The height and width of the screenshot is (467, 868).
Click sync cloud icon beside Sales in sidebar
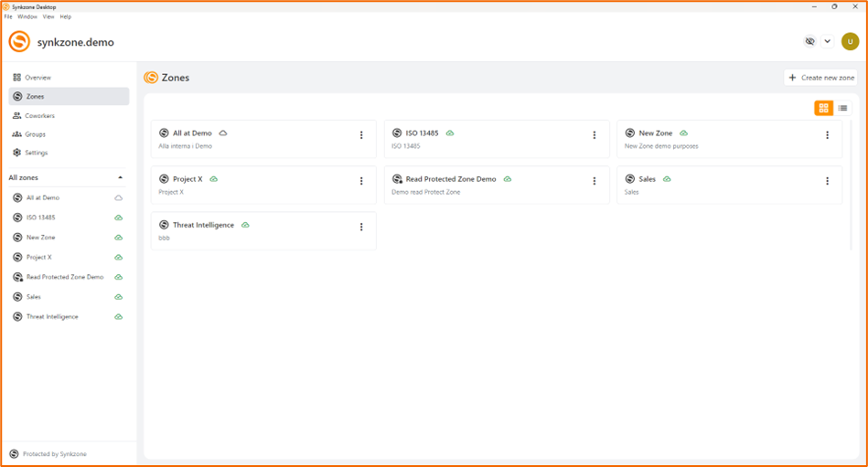(119, 297)
